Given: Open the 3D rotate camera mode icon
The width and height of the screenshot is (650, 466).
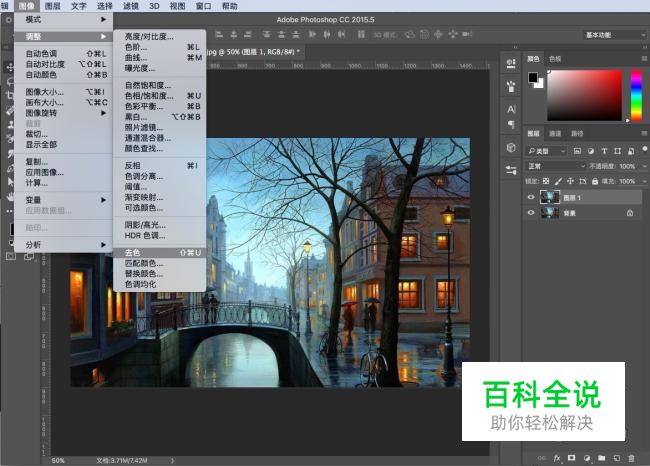Looking at the screenshot, I should (x=410, y=34).
